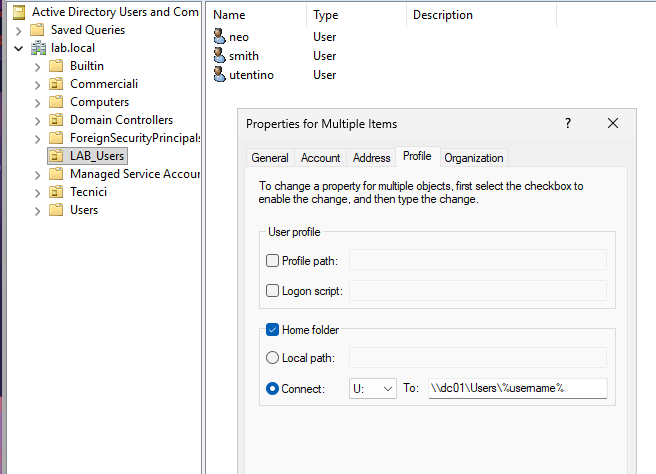The image size is (656, 474).
Task: Collapse the lab.local domain node
Action: coord(19,48)
